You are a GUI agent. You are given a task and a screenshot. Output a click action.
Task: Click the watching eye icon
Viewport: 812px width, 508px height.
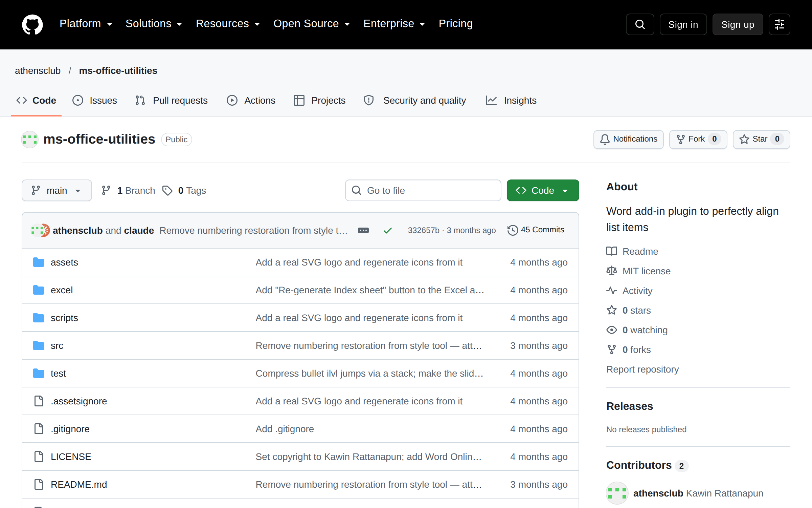click(x=612, y=330)
